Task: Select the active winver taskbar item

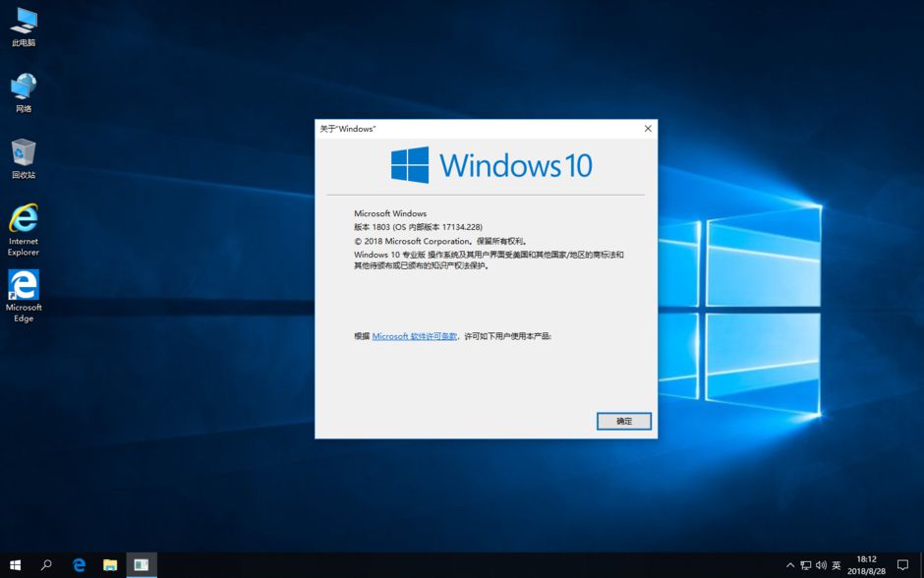Action: (142, 565)
